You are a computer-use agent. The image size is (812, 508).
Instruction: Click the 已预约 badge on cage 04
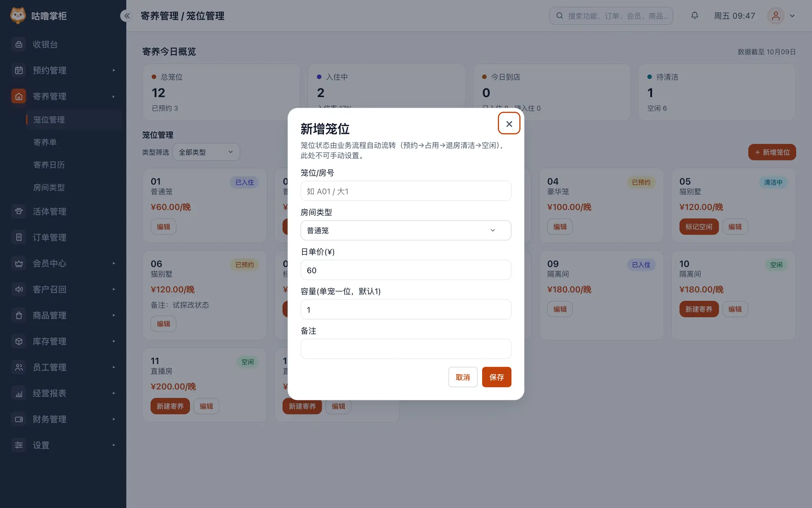tap(641, 182)
